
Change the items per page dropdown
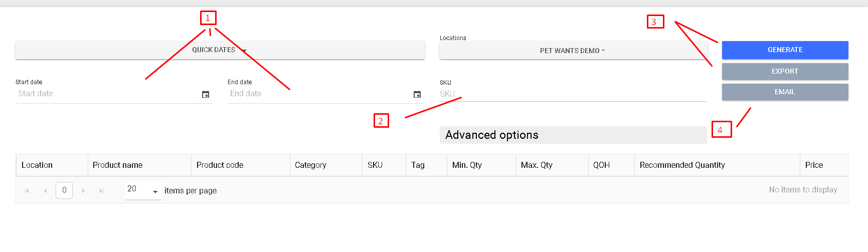[x=143, y=190]
